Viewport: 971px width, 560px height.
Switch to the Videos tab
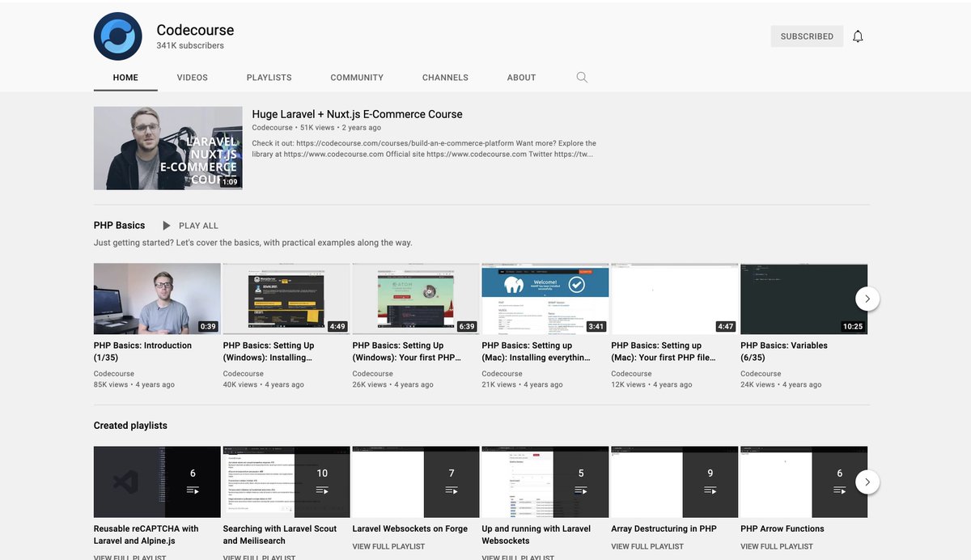coord(193,78)
